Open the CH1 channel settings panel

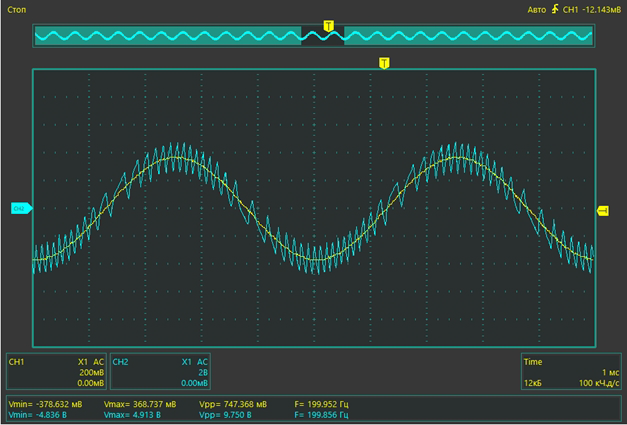(x=56, y=371)
